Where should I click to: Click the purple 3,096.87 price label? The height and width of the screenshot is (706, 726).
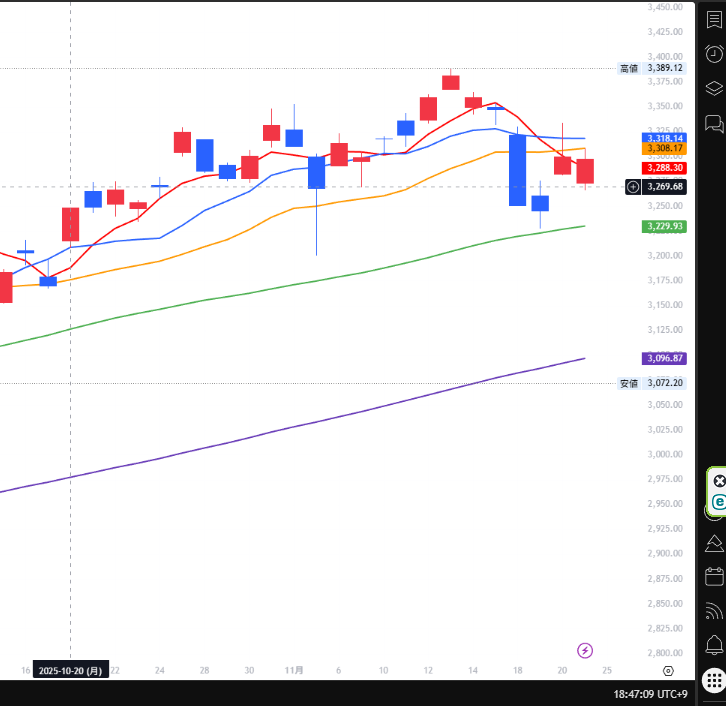pyautogui.click(x=662, y=358)
